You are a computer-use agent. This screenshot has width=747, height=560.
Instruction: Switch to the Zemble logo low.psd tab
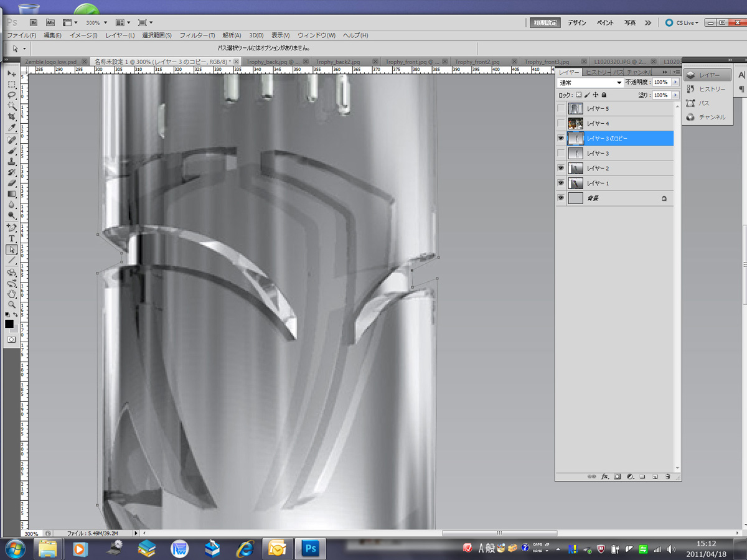coord(50,62)
